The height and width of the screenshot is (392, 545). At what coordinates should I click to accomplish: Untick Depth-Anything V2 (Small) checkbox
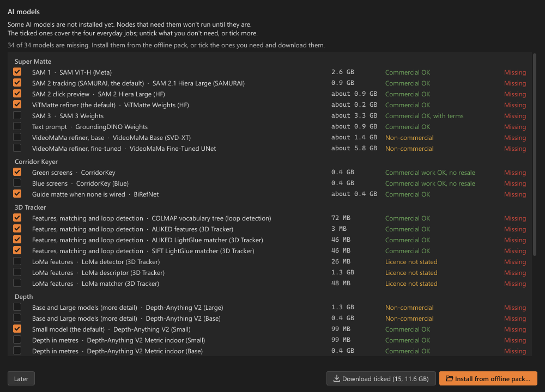pyautogui.click(x=17, y=329)
